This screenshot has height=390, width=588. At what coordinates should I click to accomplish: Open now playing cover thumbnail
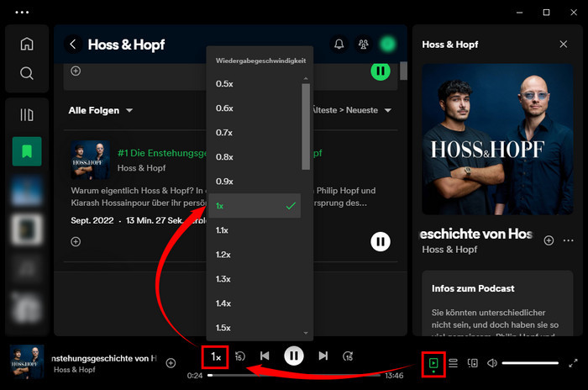[27, 362]
